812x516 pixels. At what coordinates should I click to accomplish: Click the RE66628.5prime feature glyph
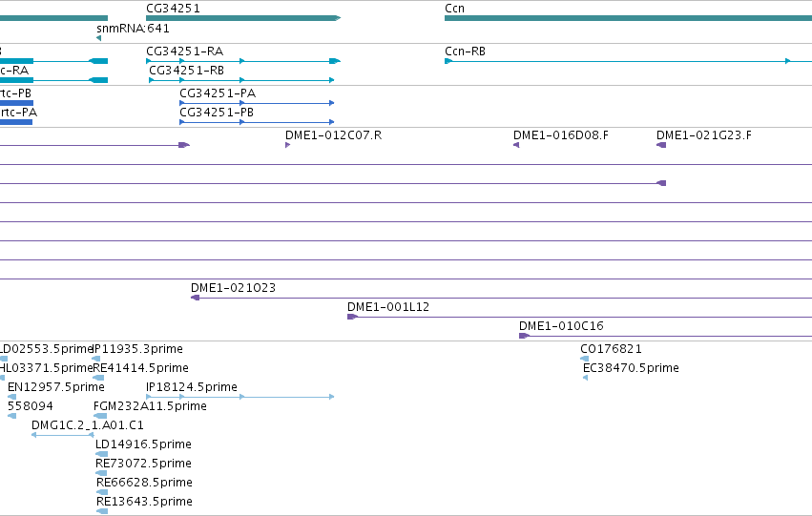[x=102, y=492]
